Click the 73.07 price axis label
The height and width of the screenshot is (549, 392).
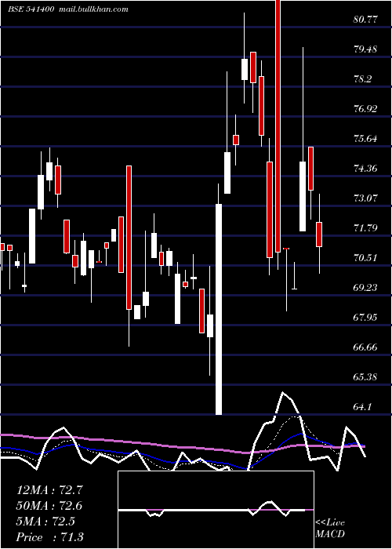click(365, 198)
